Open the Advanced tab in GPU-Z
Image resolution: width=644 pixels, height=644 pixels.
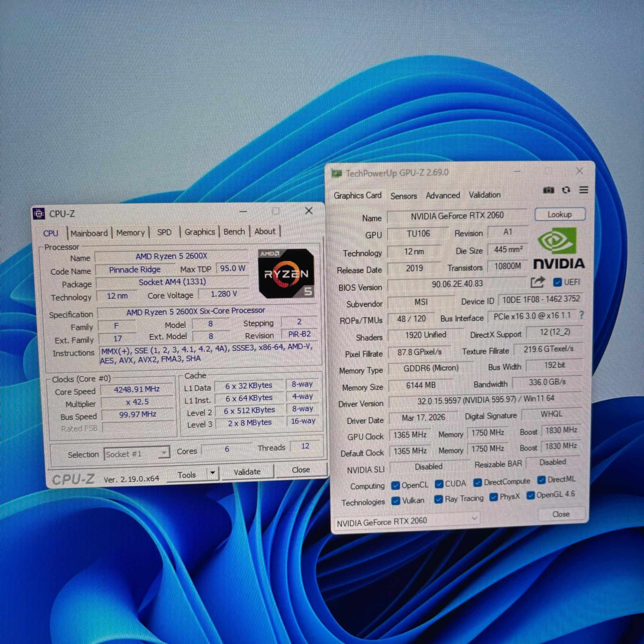click(443, 195)
